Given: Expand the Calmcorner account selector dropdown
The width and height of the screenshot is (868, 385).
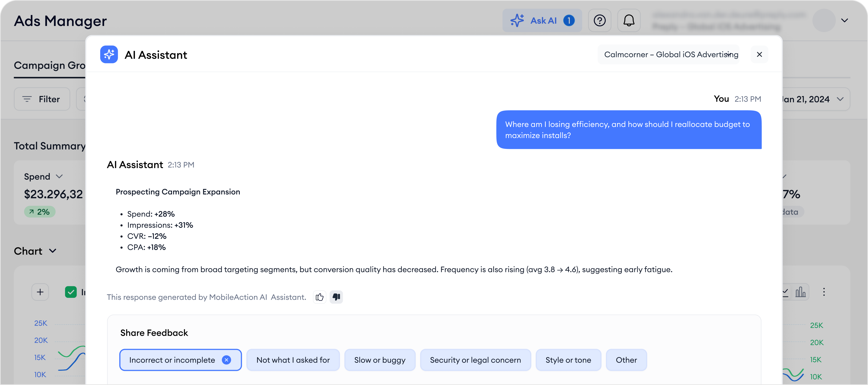Looking at the screenshot, I should (x=669, y=55).
